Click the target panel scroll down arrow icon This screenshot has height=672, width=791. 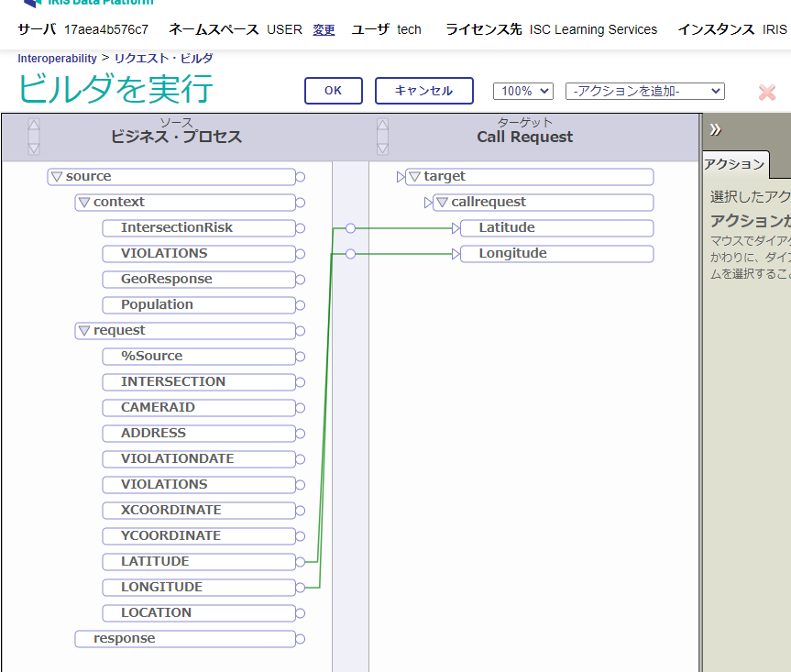click(382, 148)
